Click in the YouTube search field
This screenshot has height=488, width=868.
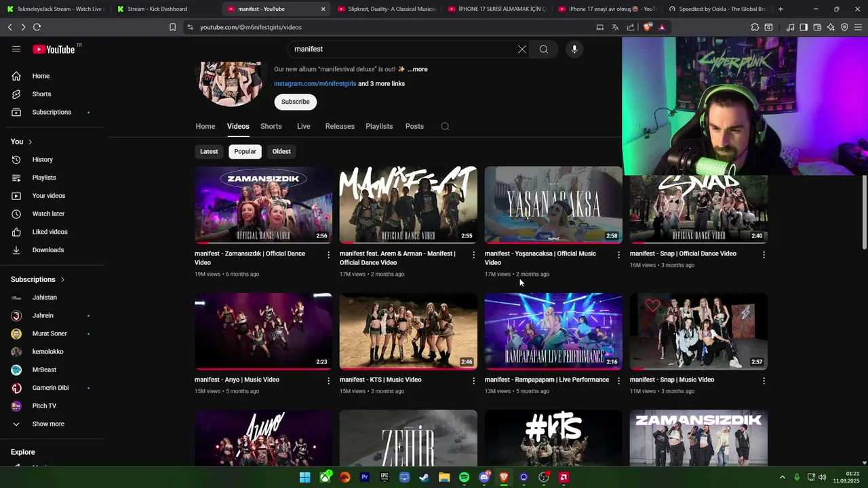tap(403, 49)
